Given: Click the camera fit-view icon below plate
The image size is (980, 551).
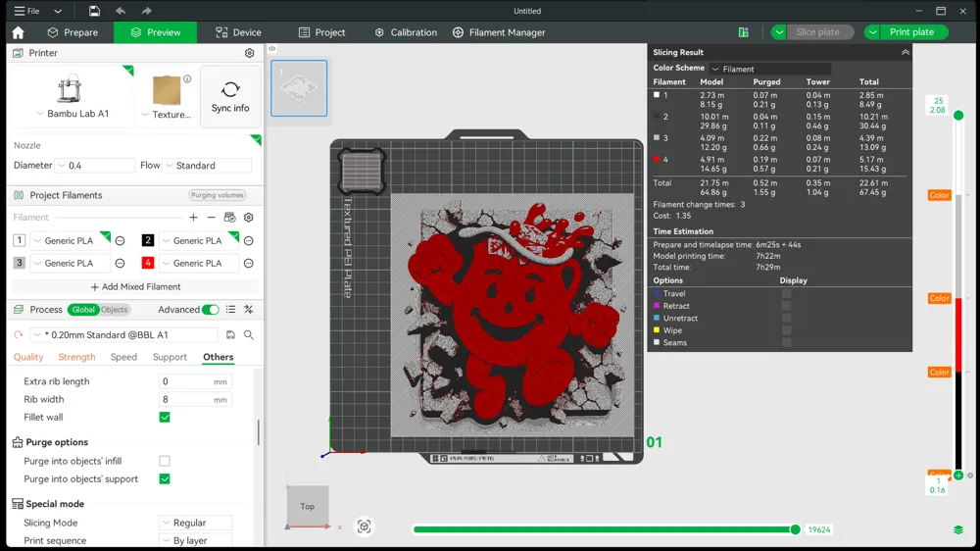Looking at the screenshot, I should pos(365,526).
